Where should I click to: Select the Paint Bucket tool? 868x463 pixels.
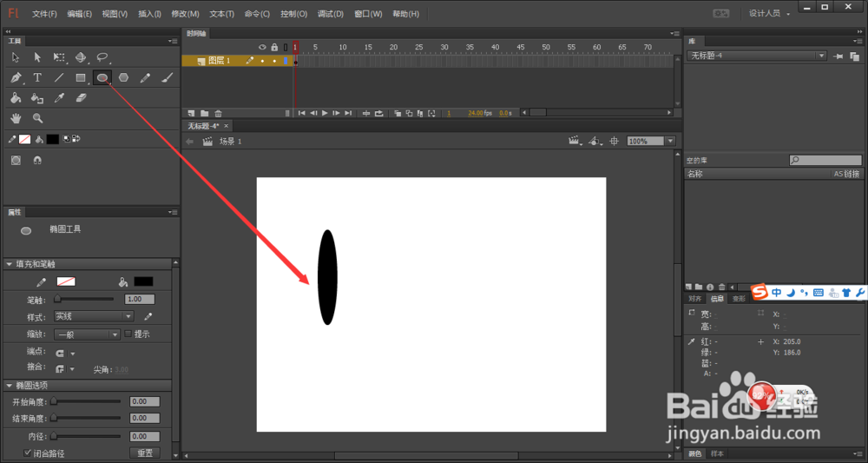click(x=16, y=98)
